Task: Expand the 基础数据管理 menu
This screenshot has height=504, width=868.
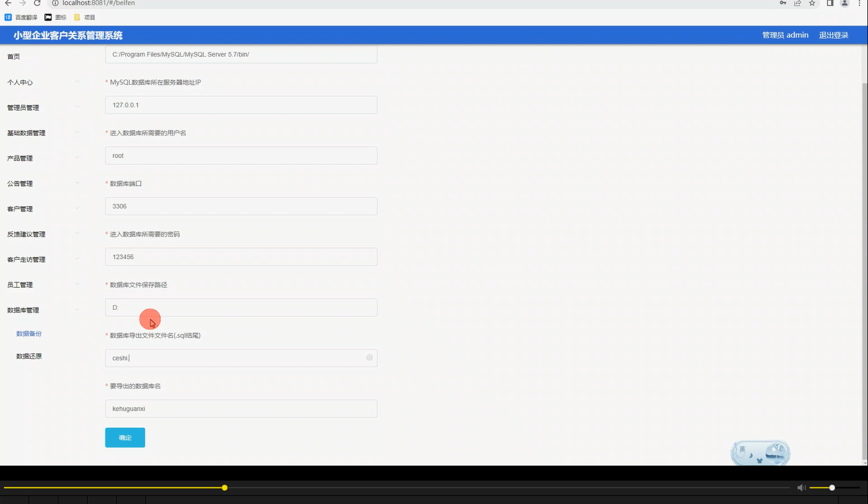Action: click(x=44, y=133)
